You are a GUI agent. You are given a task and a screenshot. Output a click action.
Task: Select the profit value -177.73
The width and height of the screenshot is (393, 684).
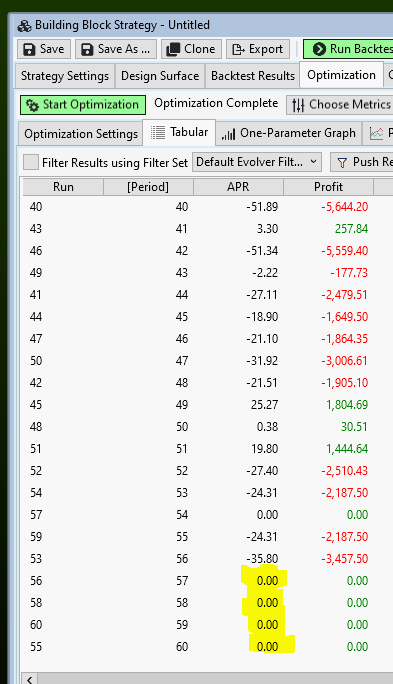pos(349,273)
